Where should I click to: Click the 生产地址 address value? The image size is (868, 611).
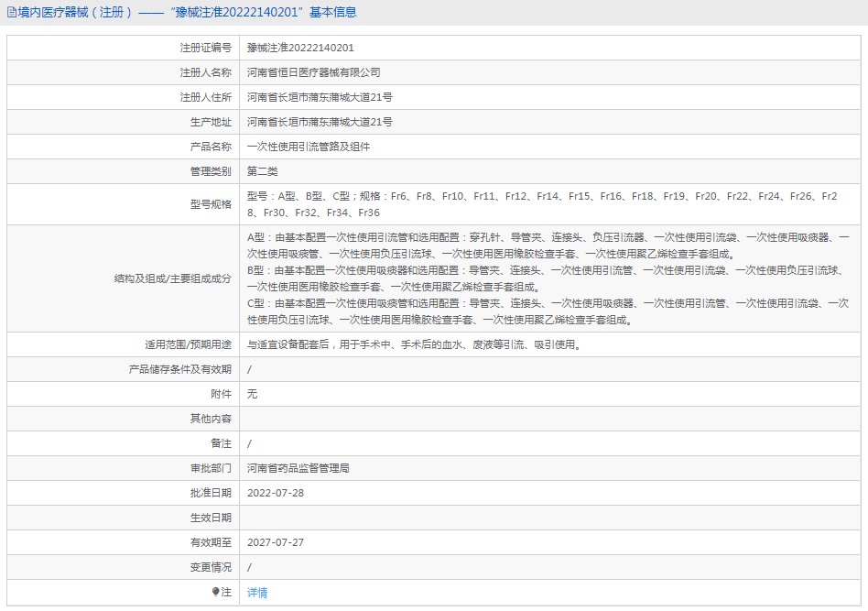coord(320,122)
